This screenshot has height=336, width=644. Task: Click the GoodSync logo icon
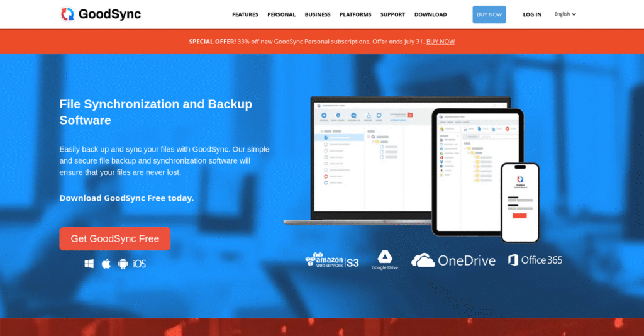67,14
